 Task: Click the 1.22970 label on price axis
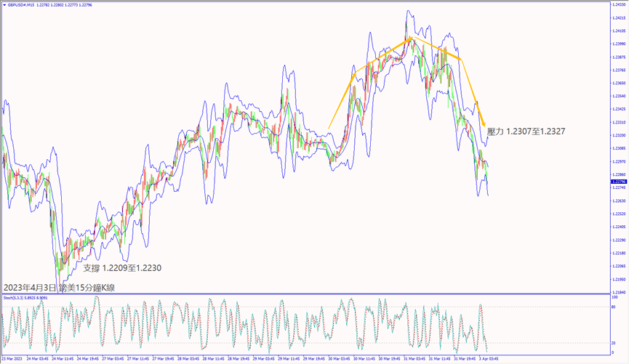pos(617,161)
